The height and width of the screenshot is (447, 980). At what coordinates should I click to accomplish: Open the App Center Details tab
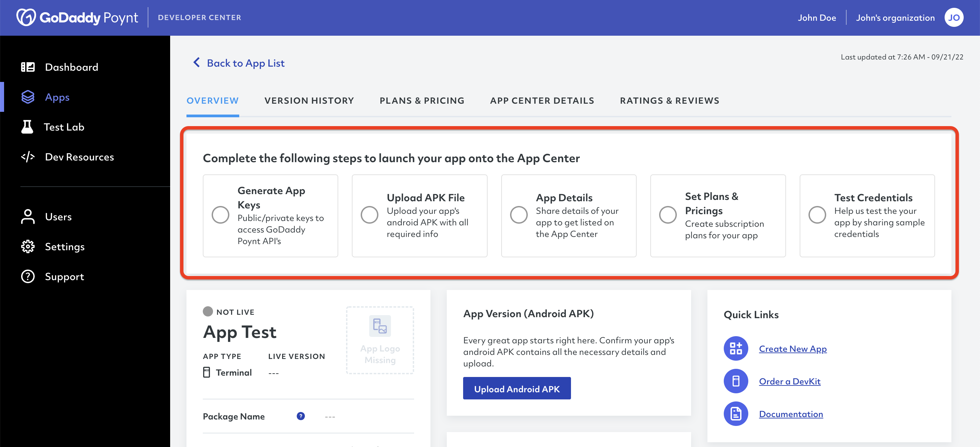click(542, 100)
